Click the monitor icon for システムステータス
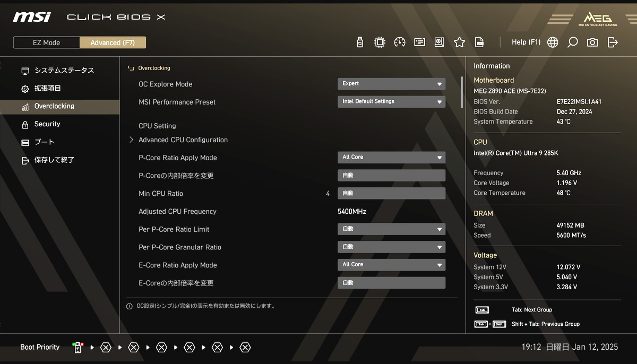Screen dimensions: 637x364 (25, 71)
